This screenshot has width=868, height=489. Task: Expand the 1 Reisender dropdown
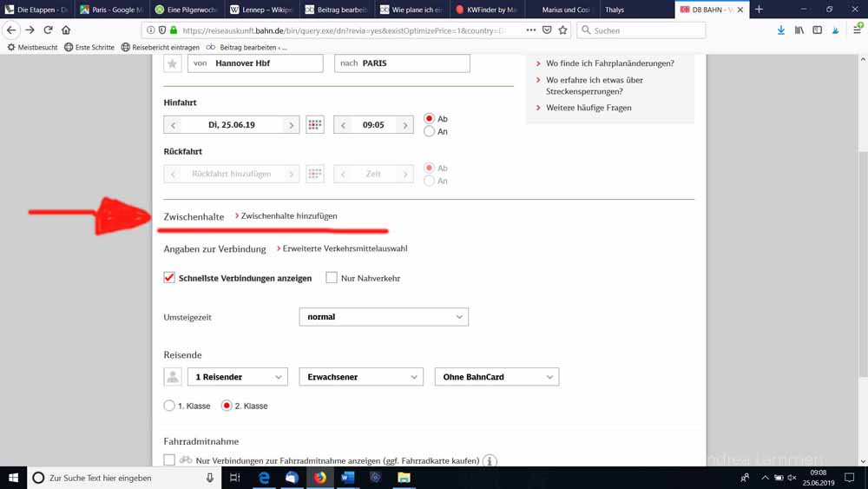click(238, 377)
